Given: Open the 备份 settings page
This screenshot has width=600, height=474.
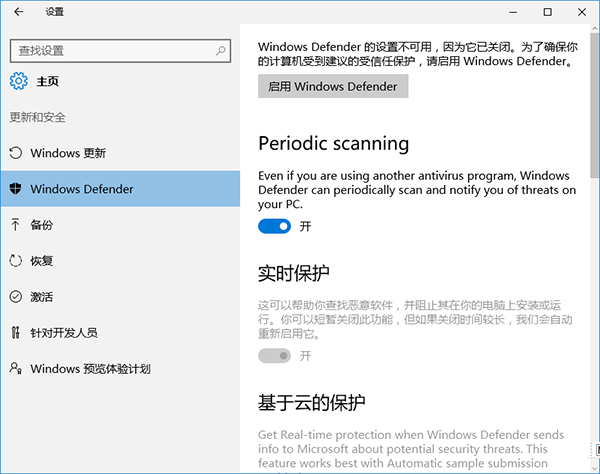Looking at the screenshot, I should (121, 225).
